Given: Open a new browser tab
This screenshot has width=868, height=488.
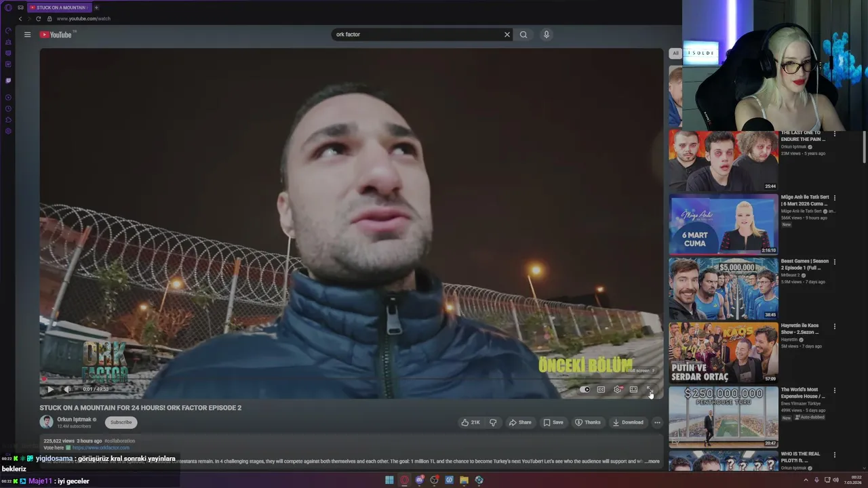Looking at the screenshot, I should (96, 7).
